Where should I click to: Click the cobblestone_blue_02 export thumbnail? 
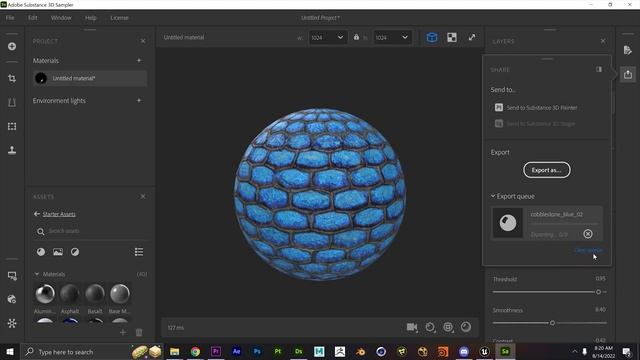click(508, 223)
